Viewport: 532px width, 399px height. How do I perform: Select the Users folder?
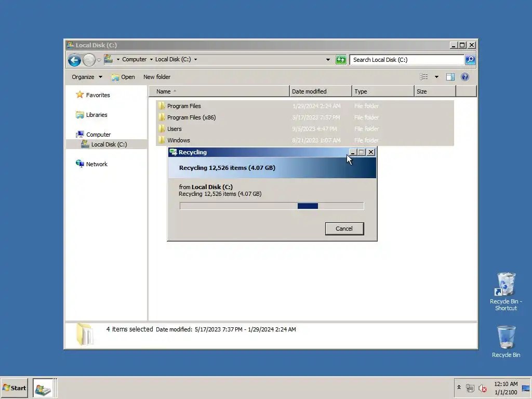[x=304, y=129]
